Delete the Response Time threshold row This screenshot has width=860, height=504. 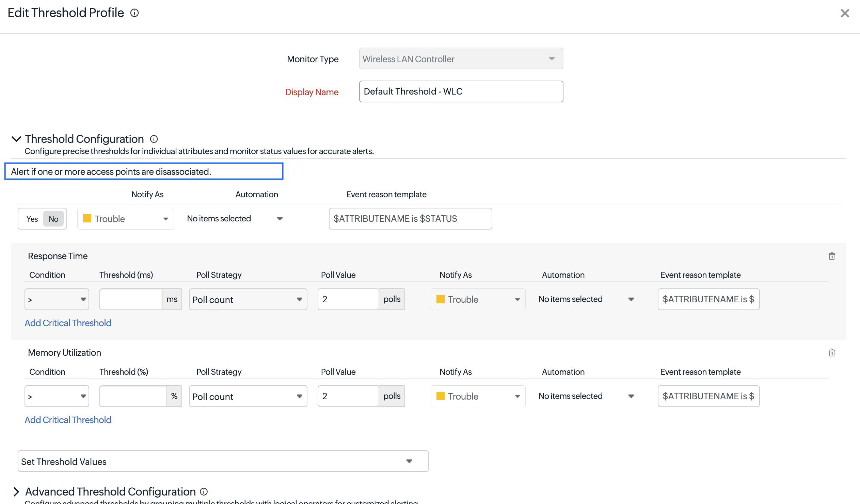pos(832,256)
